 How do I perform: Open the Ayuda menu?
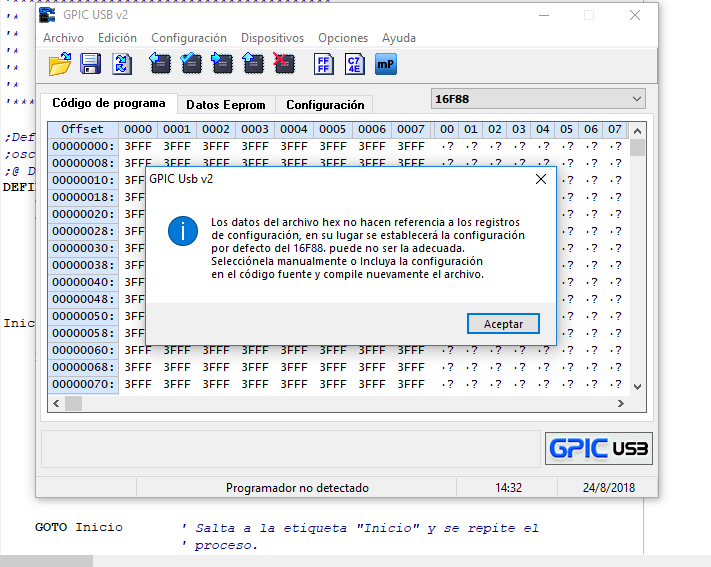(399, 38)
